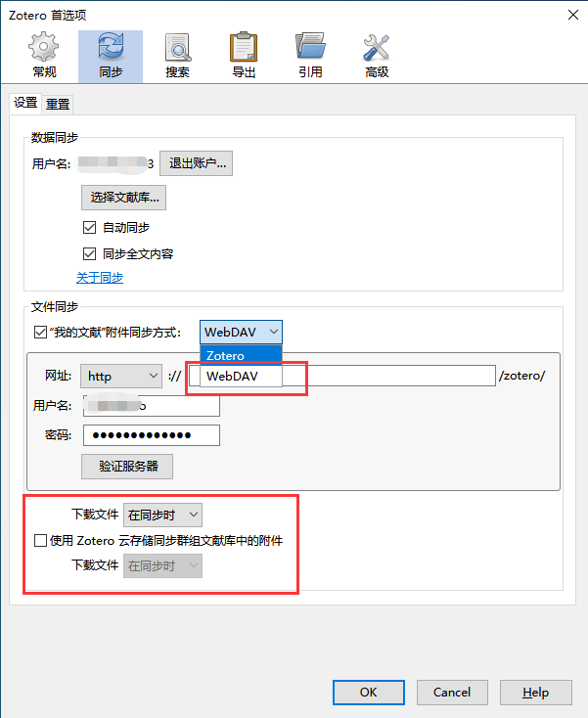This screenshot has width=588, height=718.
Task: Switch to the 重置 tab
Action: tap(58, 104)
